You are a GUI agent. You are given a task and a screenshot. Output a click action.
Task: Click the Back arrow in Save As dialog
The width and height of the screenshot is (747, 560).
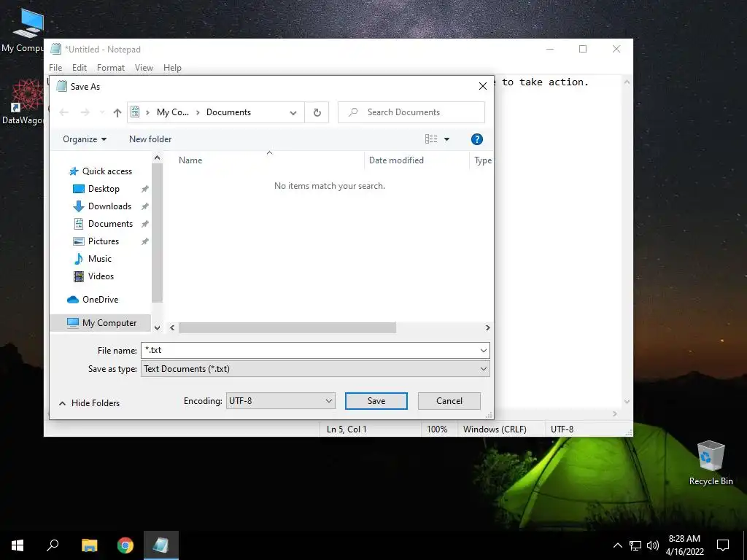pyautogui.click(x=64, y=112)
